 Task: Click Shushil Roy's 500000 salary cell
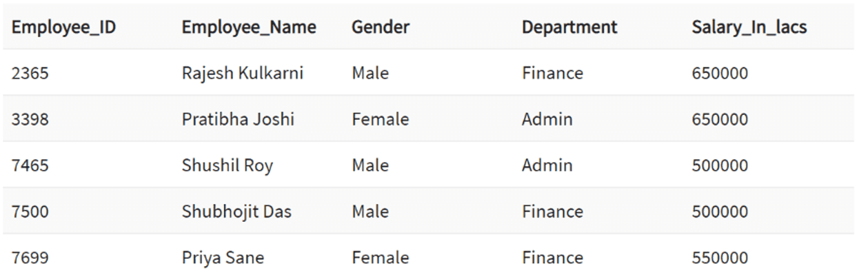coord(720,166)
